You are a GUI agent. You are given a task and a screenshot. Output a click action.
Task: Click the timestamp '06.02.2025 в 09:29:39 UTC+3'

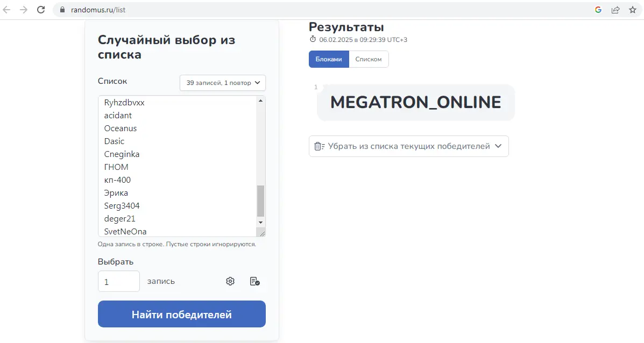click(x=363, y=40)
